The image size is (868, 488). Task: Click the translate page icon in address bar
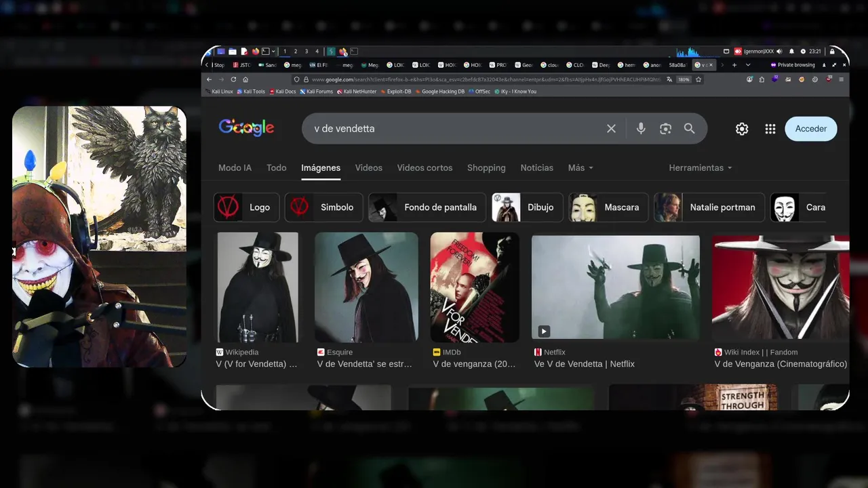click(669, 79)
